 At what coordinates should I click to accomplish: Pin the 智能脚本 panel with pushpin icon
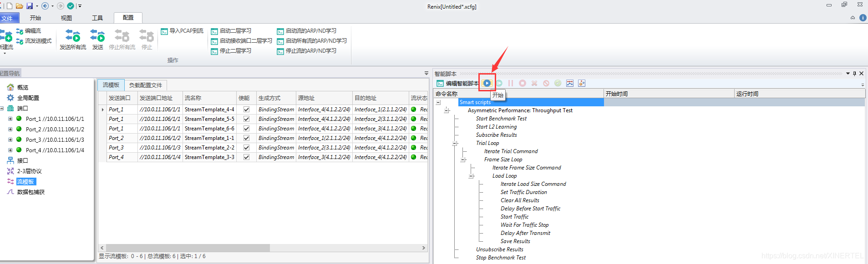pyautogui.click(x=854, y=73)
